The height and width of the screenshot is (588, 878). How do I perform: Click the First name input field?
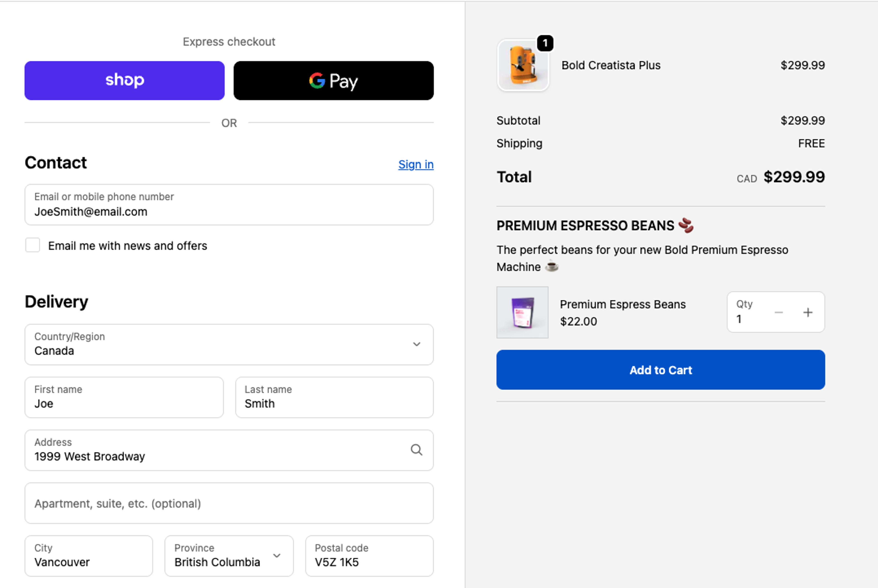124,397
